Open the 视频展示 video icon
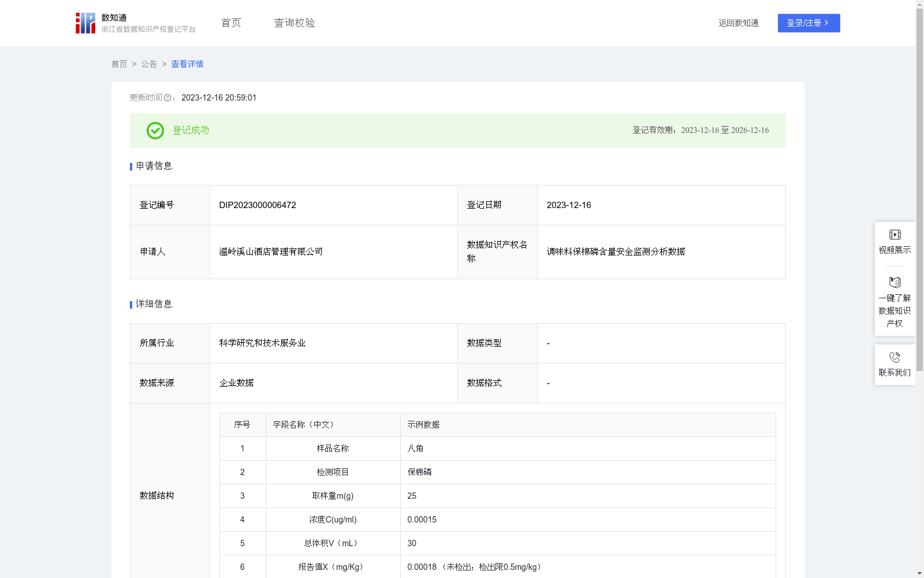Image resolution: width=924 pixels, height=578 pixels. point(895,235)
